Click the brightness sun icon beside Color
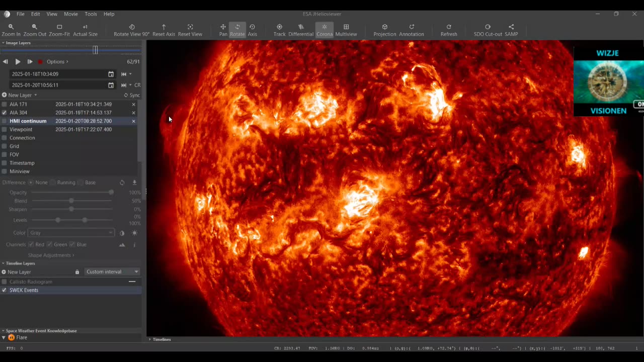The height and width of the screenshot is (362, 644). [x=134, y=233]
